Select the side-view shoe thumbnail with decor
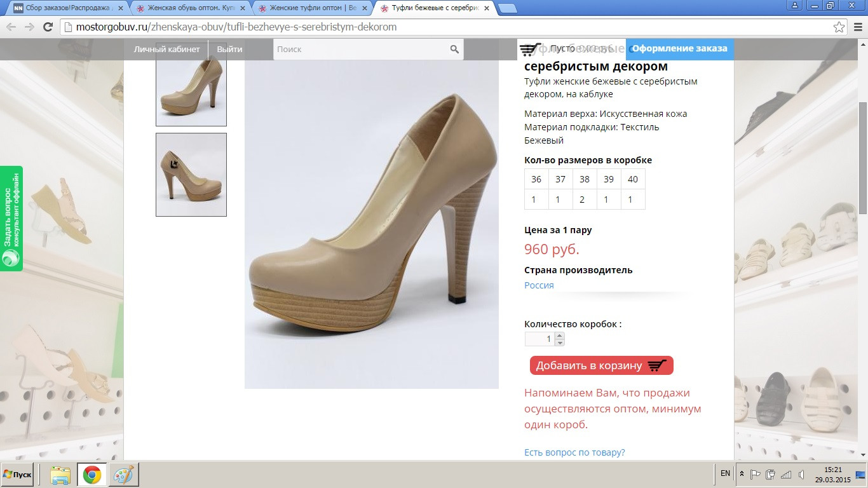The image size is (868, 488). tap(191, 175)
